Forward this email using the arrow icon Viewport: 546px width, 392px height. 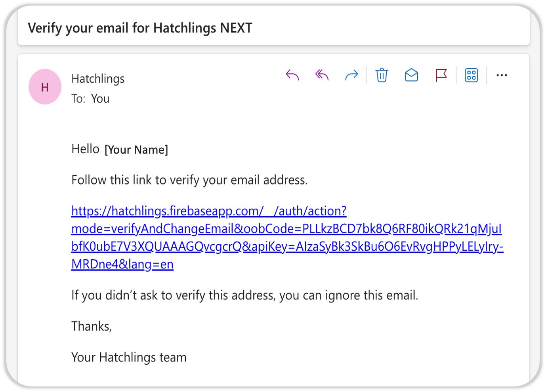point(351,75)
